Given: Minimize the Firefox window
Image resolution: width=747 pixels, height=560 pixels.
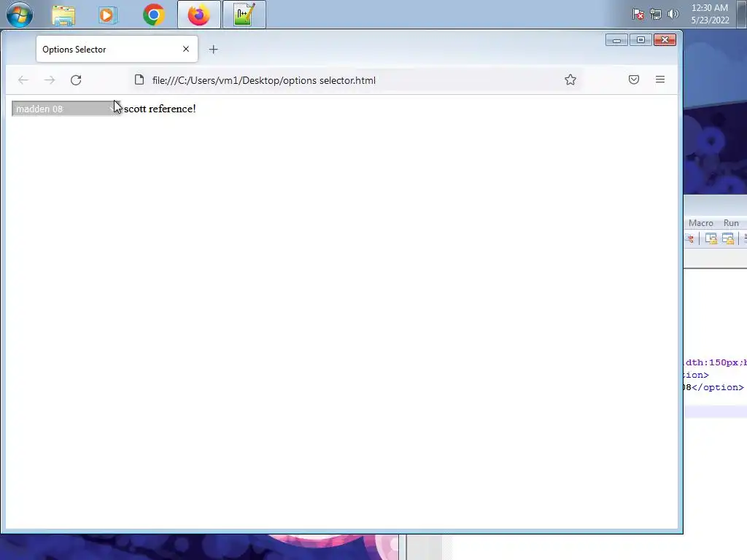Looking at the screenshot, I should click(616, 40).
